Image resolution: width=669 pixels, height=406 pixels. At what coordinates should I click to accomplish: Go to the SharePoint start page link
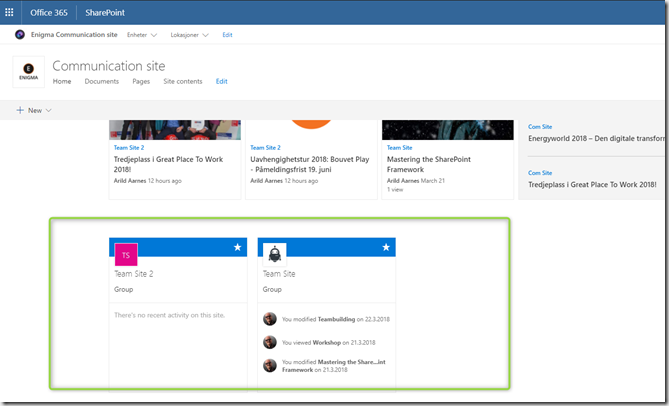pos(105,13)
